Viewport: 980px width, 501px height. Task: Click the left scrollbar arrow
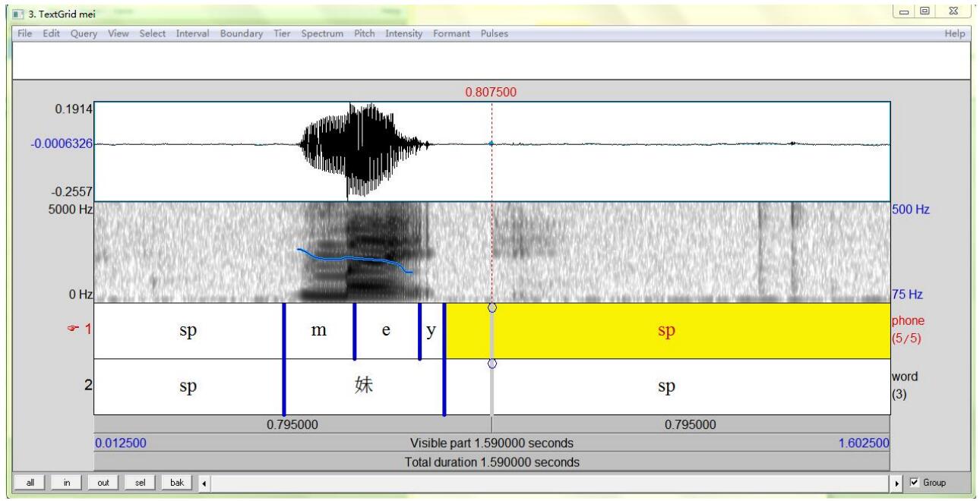tap(203, 482)
